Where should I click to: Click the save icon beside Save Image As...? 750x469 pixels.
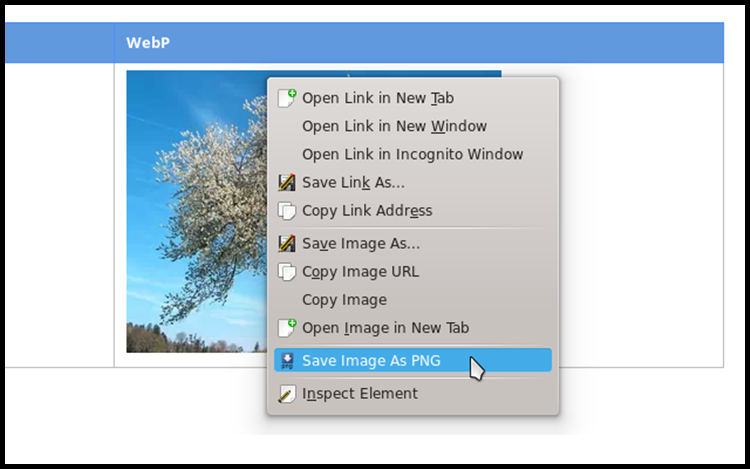[x=287, y=243]
